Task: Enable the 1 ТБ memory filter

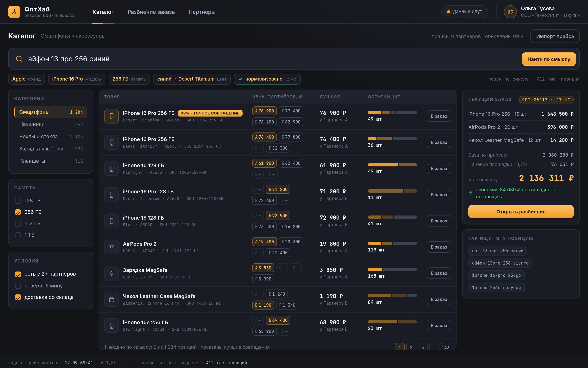Action: [18, 235]
